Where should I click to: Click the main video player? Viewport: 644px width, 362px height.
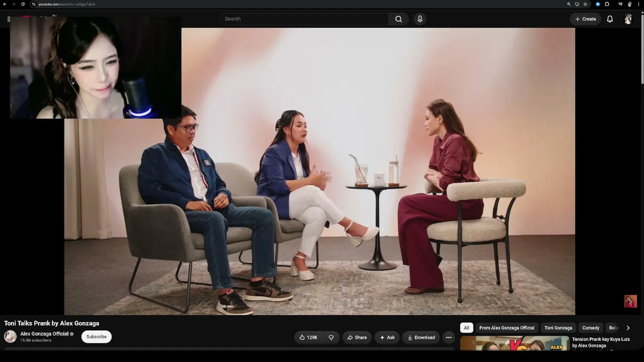[319, 171]
